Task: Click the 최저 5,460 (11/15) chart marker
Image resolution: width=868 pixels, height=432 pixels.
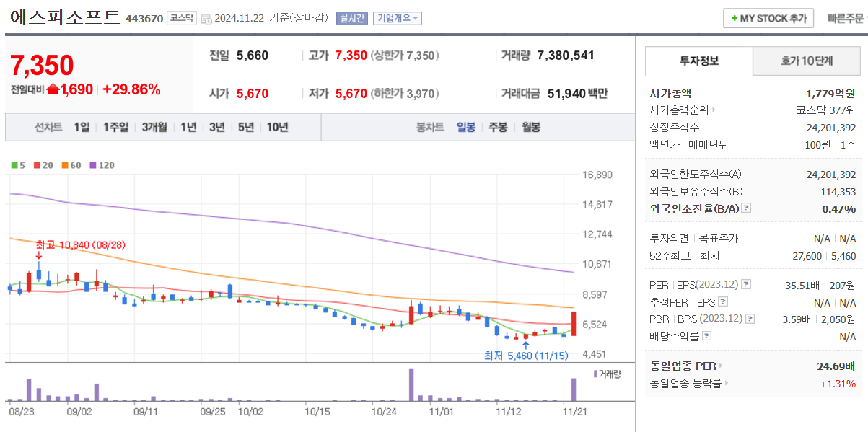Action: 527,356
